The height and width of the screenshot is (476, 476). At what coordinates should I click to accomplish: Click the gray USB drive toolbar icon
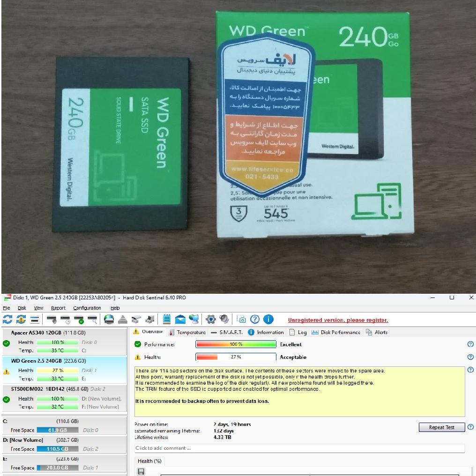(136, 320)
